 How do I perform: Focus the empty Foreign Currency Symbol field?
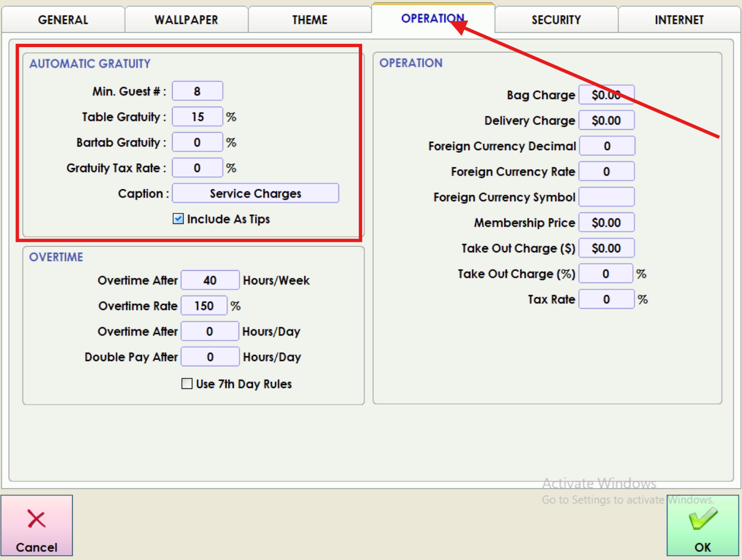(x=606, y=197)
